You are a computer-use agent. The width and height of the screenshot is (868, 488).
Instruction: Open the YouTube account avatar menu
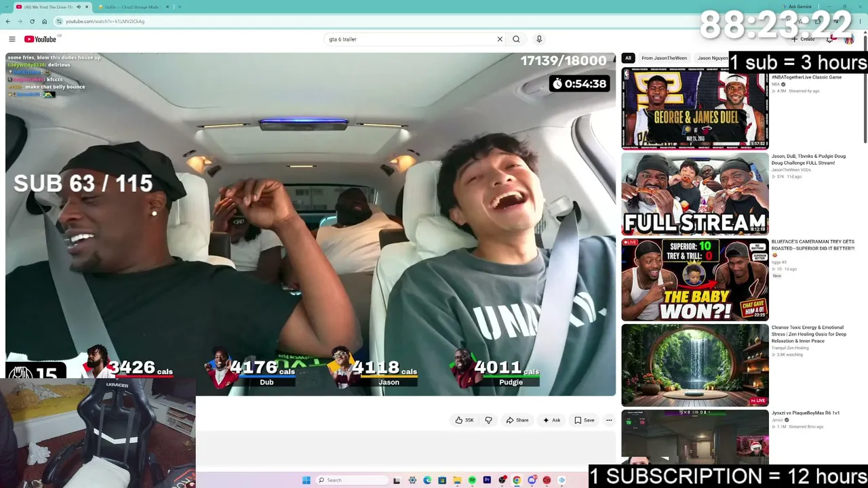click(x=849, y=39)
